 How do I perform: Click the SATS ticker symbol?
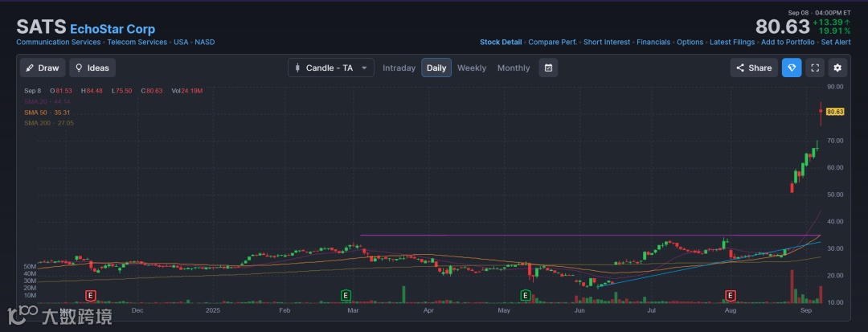click(41, 27)
